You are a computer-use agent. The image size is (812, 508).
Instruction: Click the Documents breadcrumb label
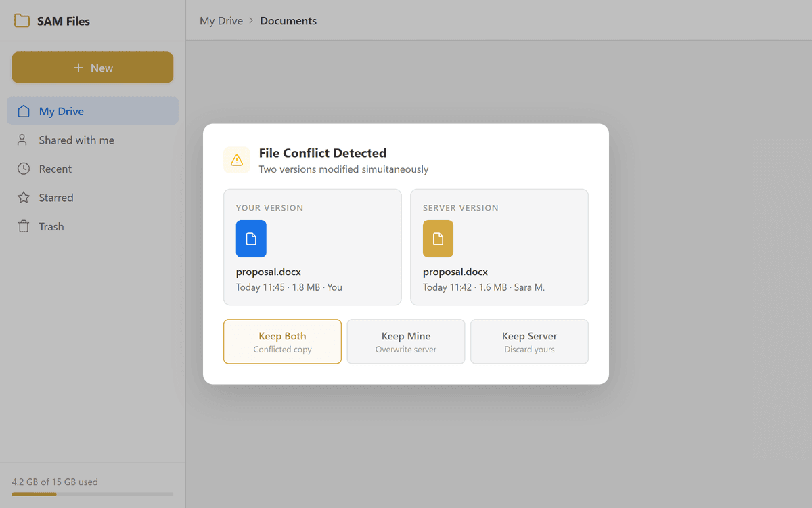[288, 21]
